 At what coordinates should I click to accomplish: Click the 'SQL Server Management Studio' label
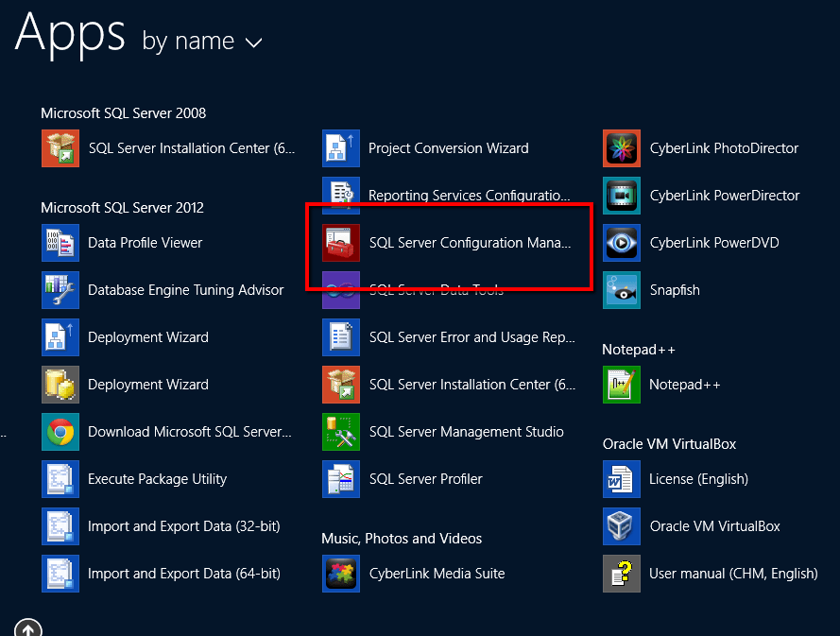click(x=466, y=432)
